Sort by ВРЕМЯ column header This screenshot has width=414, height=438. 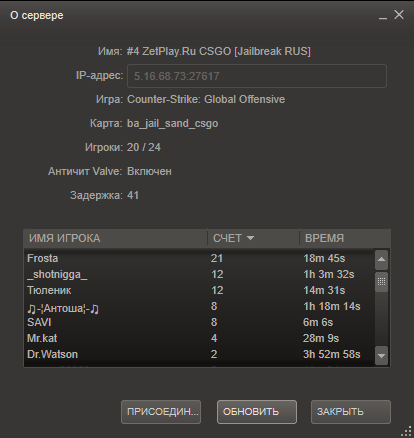pyautogui.click(x=345, y=238)
